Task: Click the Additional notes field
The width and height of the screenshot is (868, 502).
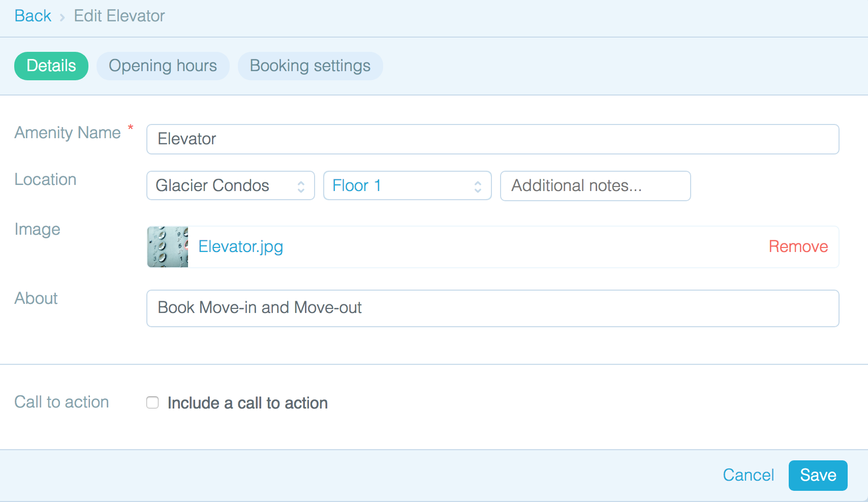Action: 595,186
